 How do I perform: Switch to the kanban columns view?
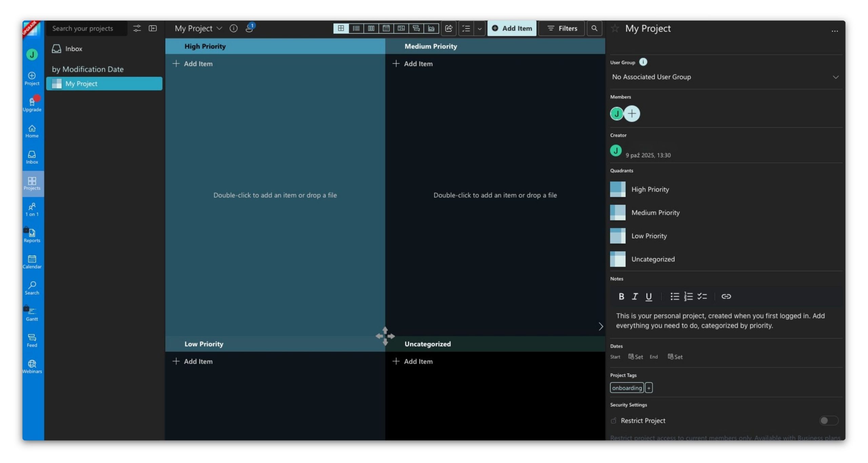point(371,28)
